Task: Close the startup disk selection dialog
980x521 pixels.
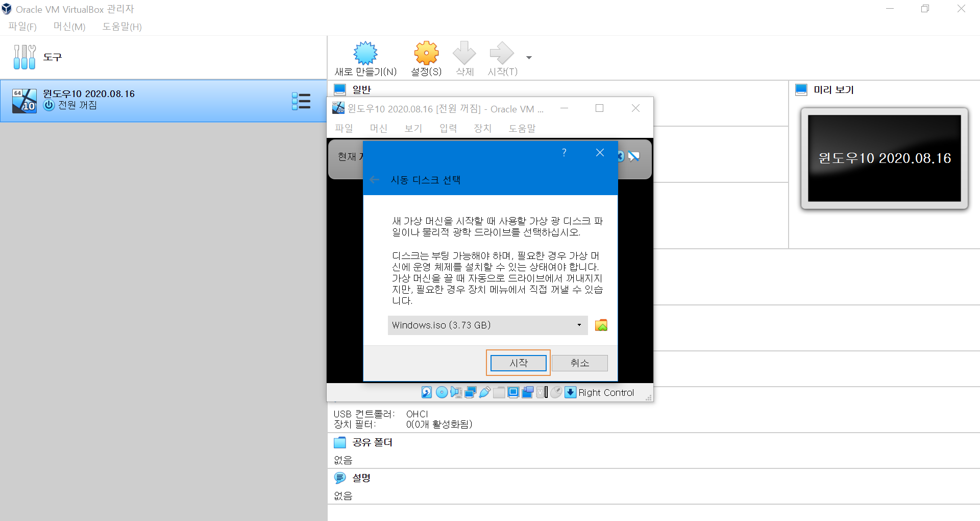Action: (x=600, y=152)
